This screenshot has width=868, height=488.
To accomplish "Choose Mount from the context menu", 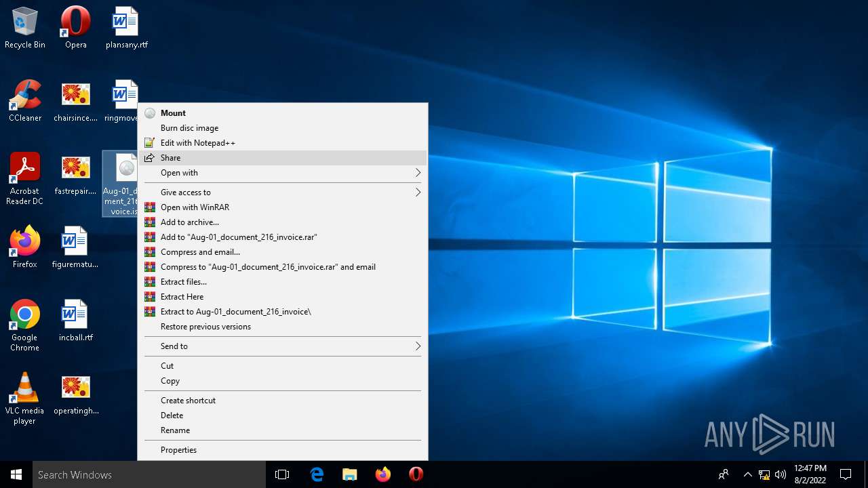I will click(283, 113).
